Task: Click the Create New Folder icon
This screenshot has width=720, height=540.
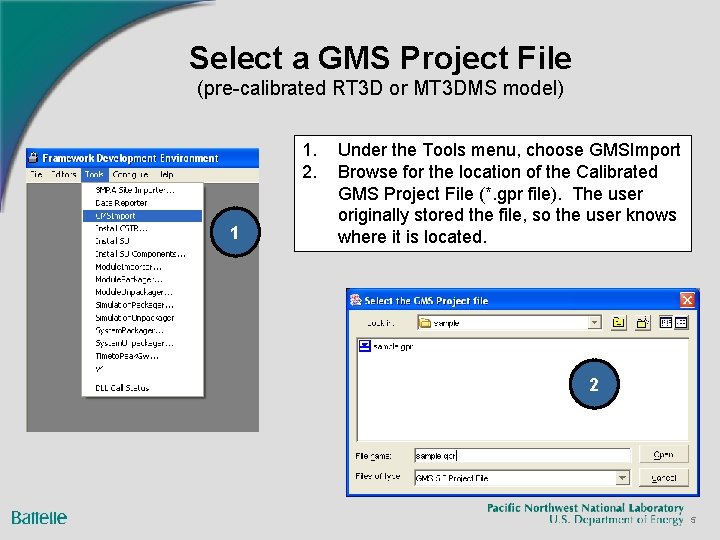Action: click(x=642, y=323)
